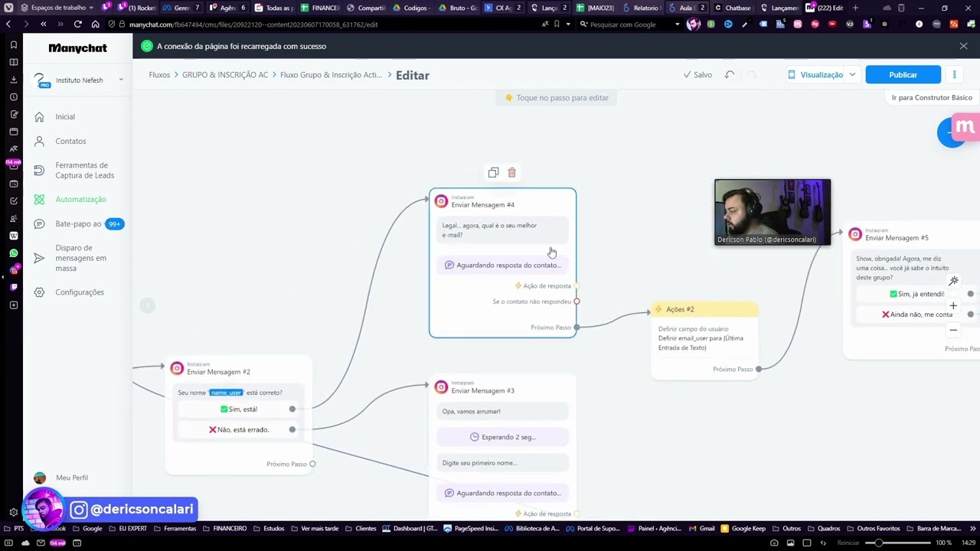The image size is (980, 551).
Task: Go to Fluxos breadcrumb
Action: coord(159,75)
